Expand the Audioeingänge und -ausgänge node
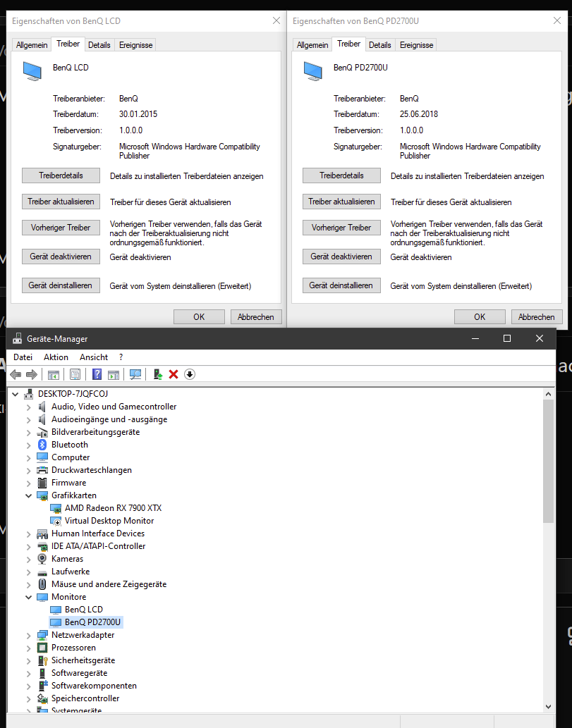Viewport: 572px width, 728px height. click(x=28, y=420)
